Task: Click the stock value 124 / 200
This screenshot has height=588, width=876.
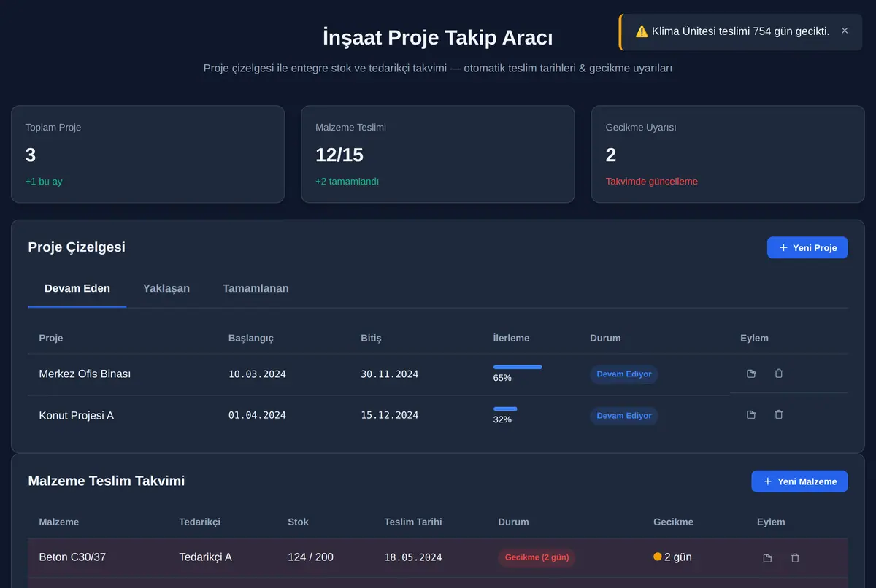Action: pyautogui.click(x=310, y=557)
